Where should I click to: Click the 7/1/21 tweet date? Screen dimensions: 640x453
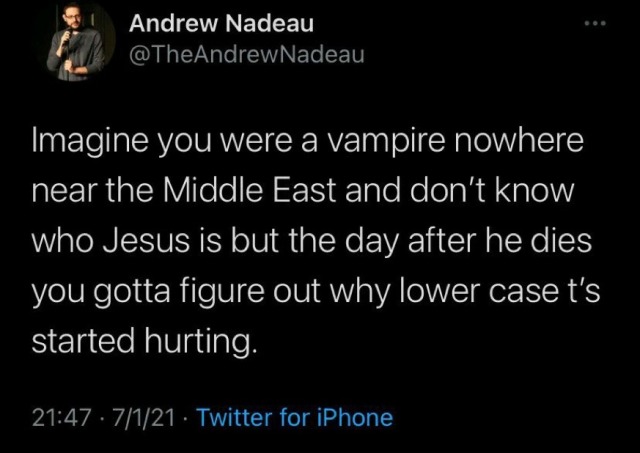143,417
